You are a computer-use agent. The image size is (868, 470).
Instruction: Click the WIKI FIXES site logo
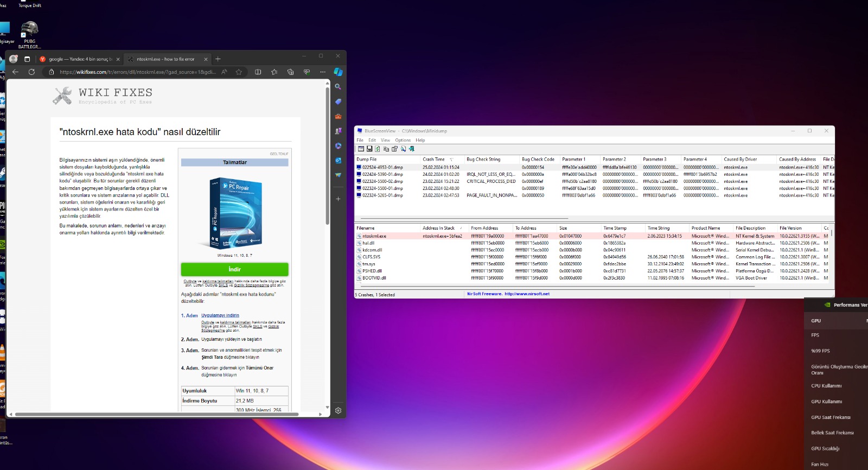103,96
